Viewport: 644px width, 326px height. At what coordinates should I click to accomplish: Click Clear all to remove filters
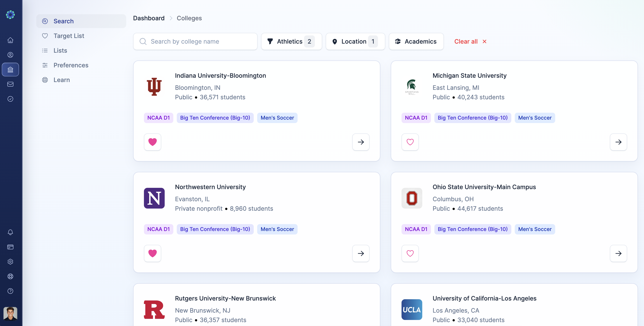(x=470, y=41)
